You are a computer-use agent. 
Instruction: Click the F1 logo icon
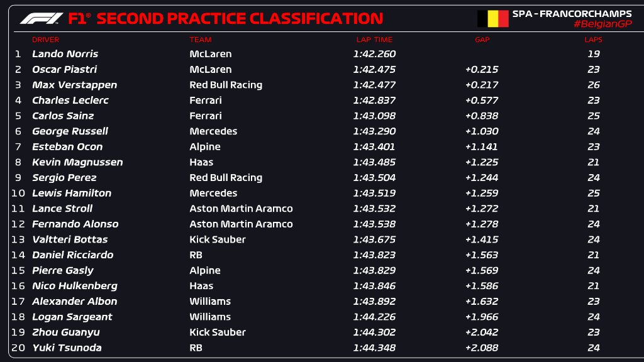click(41, 18)
